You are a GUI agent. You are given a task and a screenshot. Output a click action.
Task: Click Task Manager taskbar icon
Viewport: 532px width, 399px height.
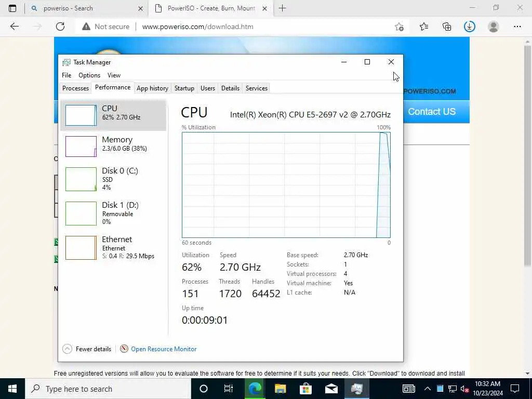click(x=356, y=389)
